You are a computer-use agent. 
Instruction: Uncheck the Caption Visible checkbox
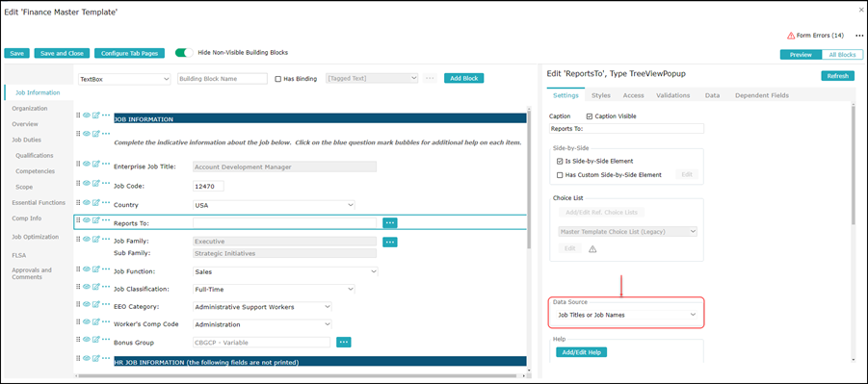pyautogui.click(x=589, y=116)
